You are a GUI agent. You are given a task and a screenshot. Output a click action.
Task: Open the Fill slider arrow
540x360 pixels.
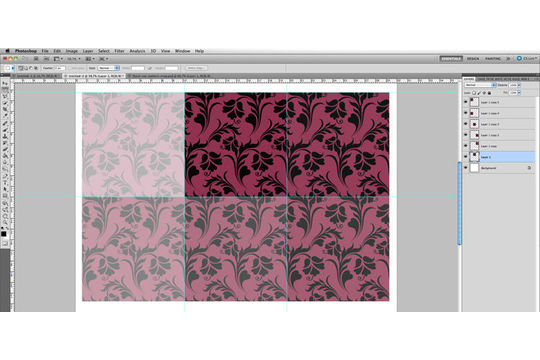tap(519, 93)
